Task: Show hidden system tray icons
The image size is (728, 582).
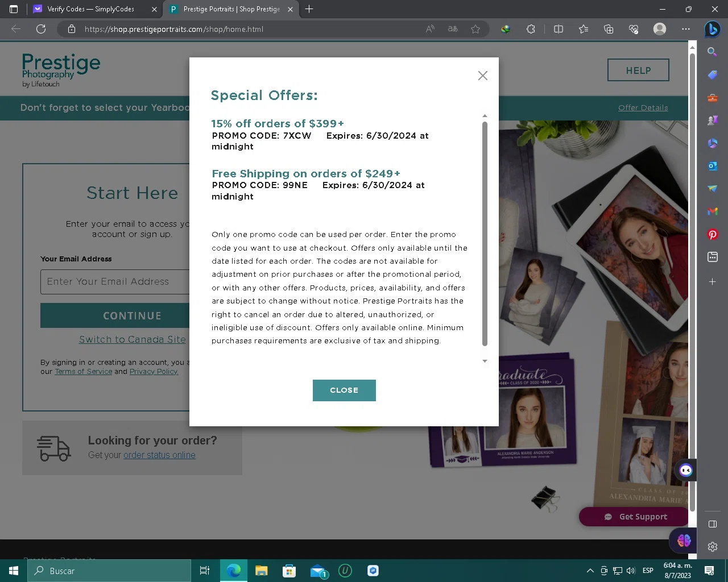Action: [x=590, y=571]
